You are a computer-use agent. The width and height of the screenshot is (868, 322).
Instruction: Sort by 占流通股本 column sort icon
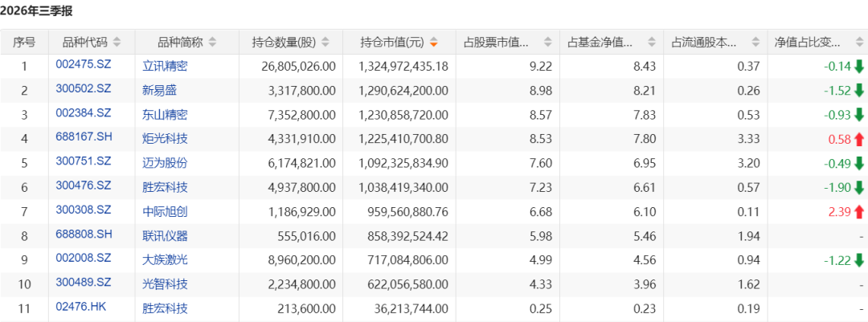point(755,42)
